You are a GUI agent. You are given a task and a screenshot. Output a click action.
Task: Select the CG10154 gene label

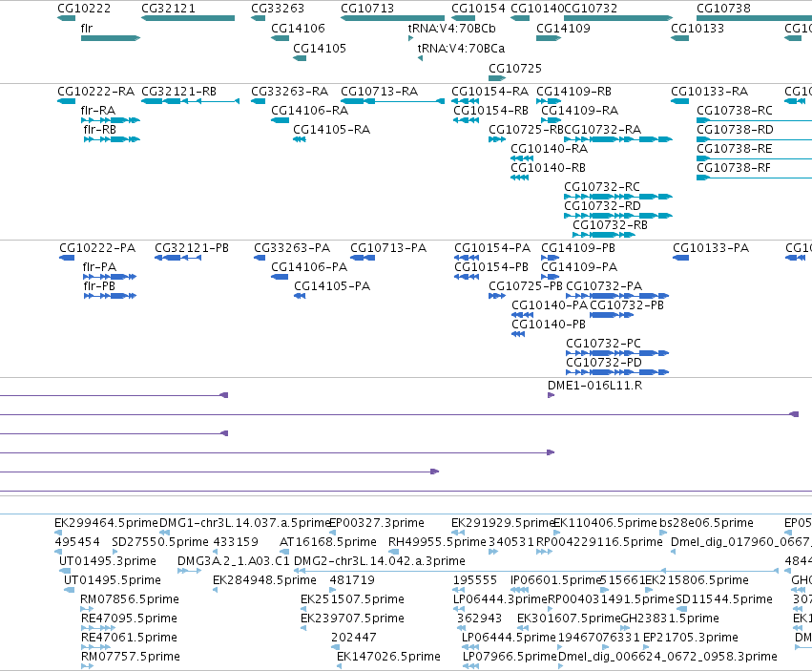478,9
